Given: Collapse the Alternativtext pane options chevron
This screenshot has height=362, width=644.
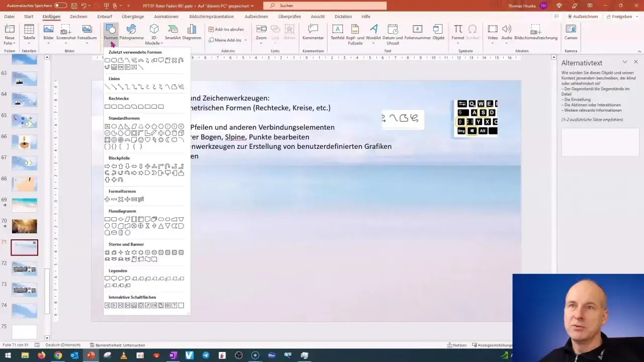Looking at the screenshot, I should point(625,62).
